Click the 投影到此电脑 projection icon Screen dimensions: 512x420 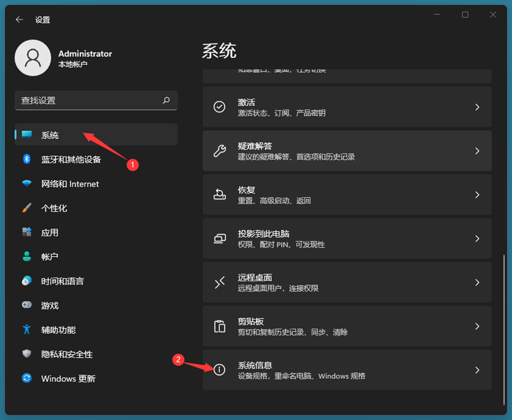[x=219, y=238]
